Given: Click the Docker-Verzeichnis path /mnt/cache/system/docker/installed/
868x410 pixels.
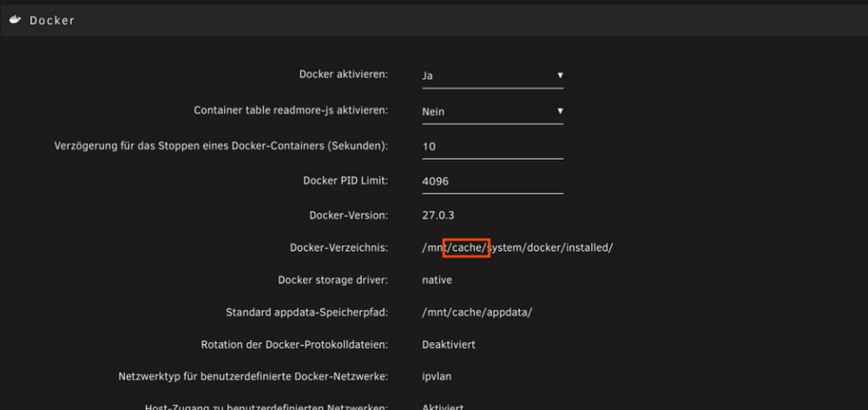Looking at the screenshot, I should pos(517,248).
